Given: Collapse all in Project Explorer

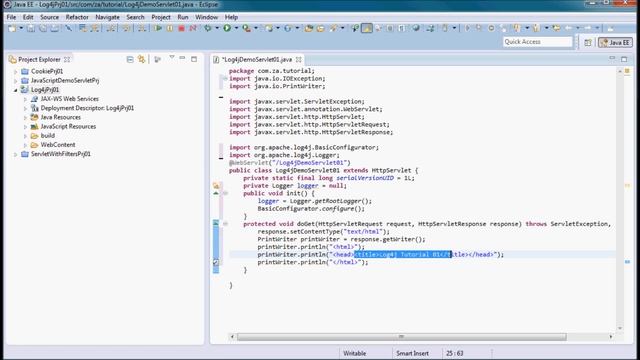Looking at the screenshot, I should click(x=130, y=60).
